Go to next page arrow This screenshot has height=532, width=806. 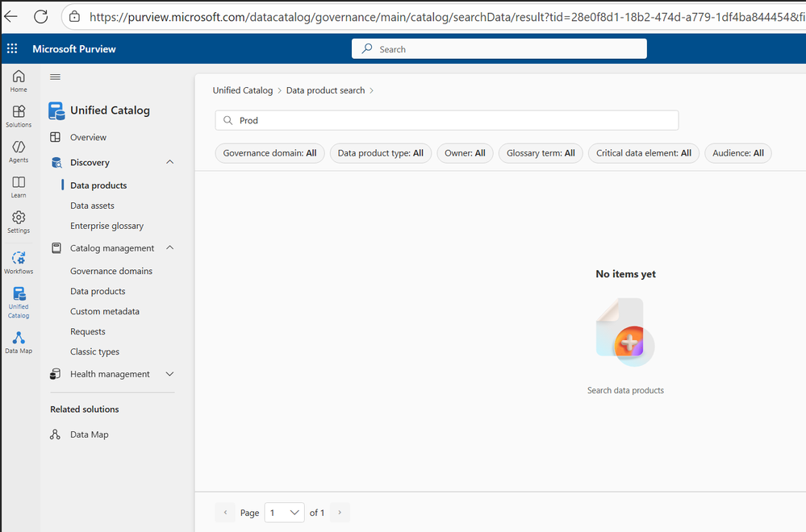tap(340, 513)
